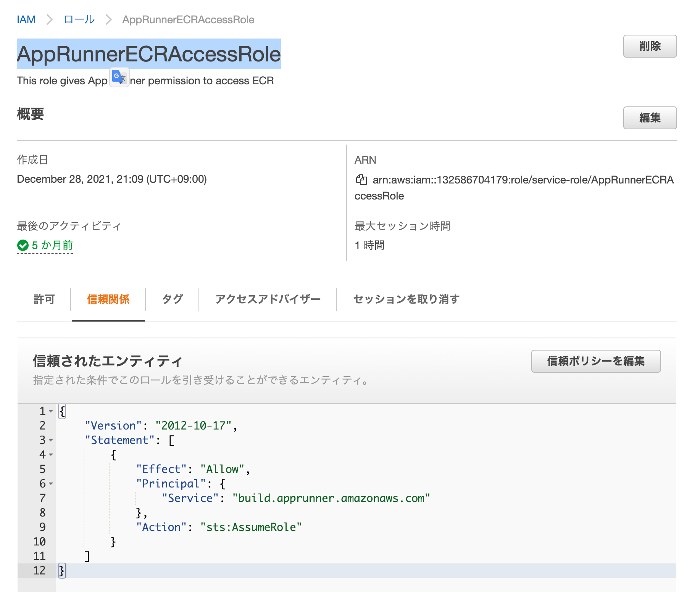Open the タグ tab

(x=172, y=299)
